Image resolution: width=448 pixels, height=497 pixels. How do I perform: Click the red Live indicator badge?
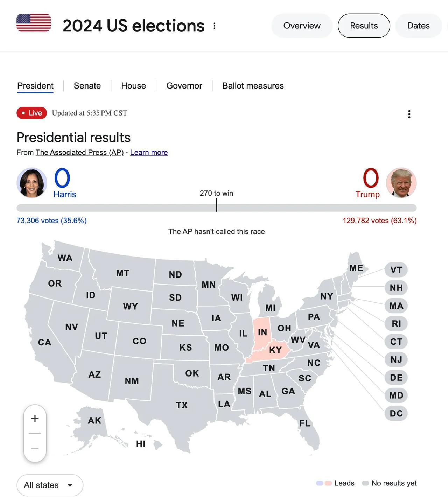coord(31,113)
